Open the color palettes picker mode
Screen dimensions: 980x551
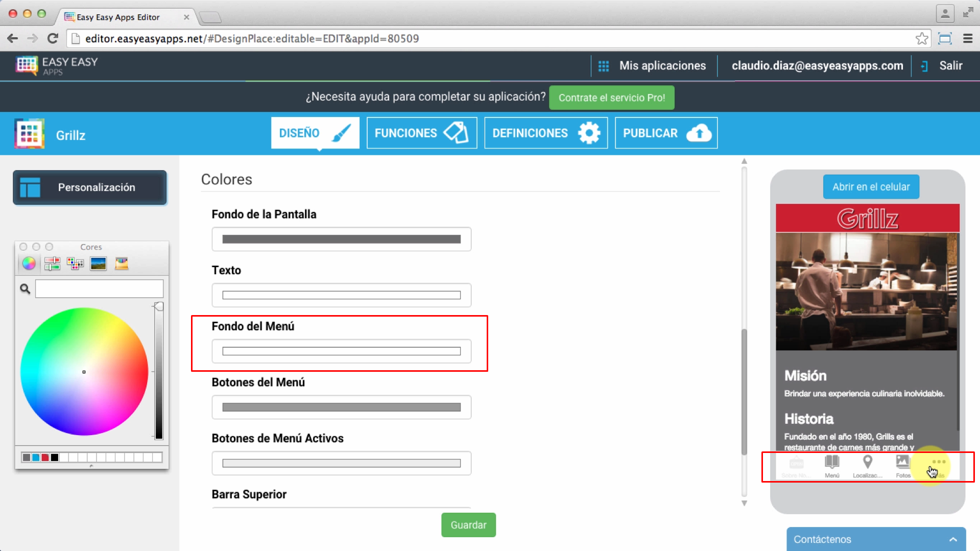[75, 263]
